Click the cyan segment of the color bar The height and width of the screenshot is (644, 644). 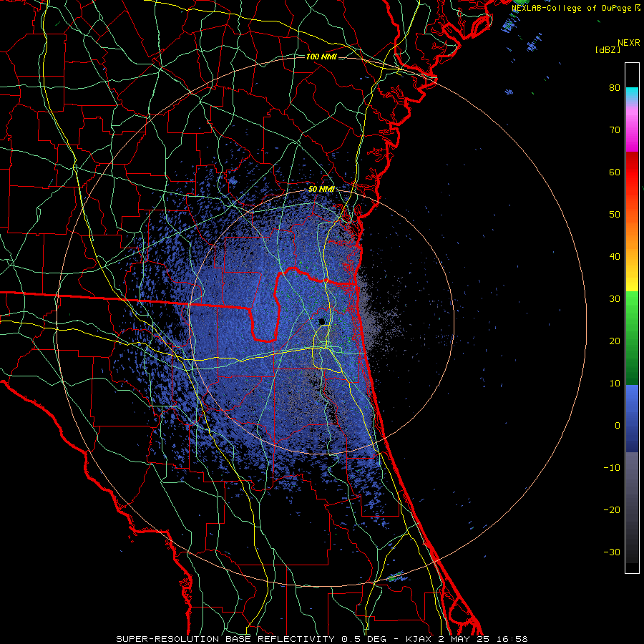click(632, 94)
